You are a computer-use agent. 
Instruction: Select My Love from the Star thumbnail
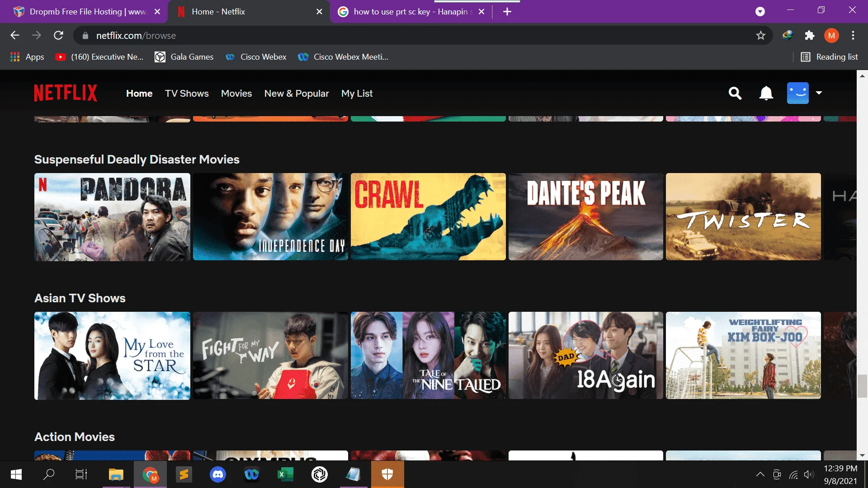pos(112,356)
